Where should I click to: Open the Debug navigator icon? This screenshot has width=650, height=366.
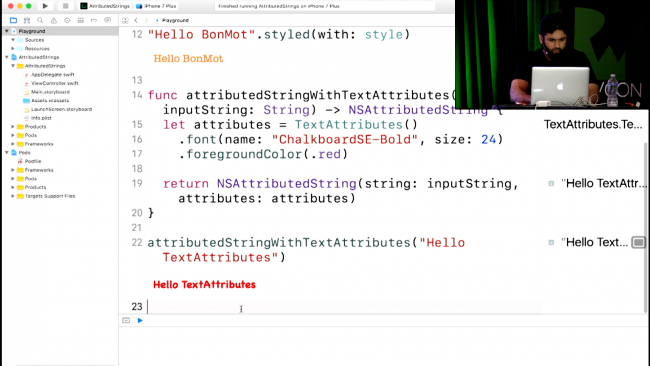point(81,20)
